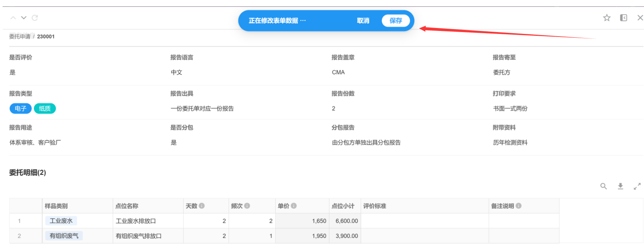Edit the 评价标准 cell in row 1
Image resolution: width=644 pixels, height=251 pixels.
pos(425,221)
